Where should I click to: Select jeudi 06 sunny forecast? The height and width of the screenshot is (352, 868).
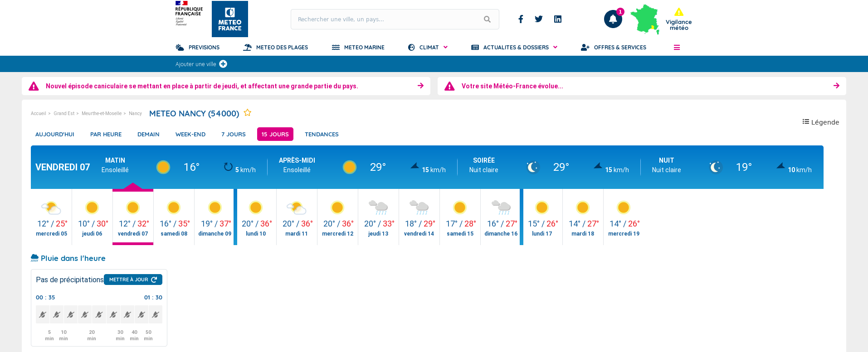[92, 217]
